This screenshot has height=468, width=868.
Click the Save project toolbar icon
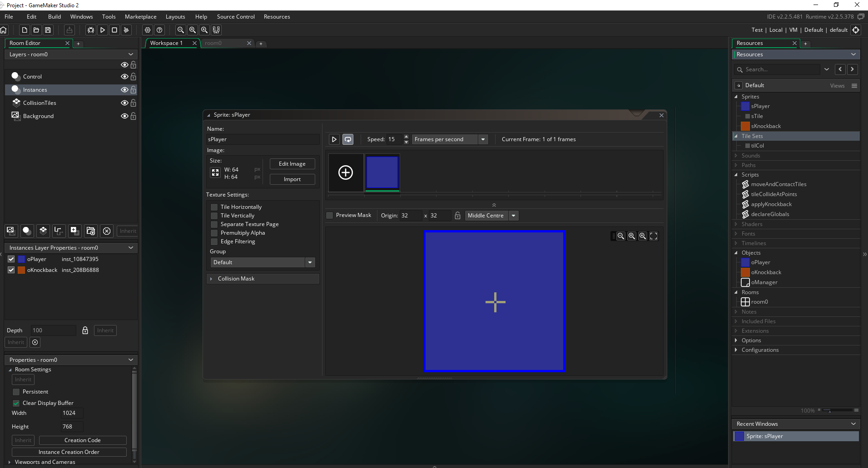coord(48,30)
